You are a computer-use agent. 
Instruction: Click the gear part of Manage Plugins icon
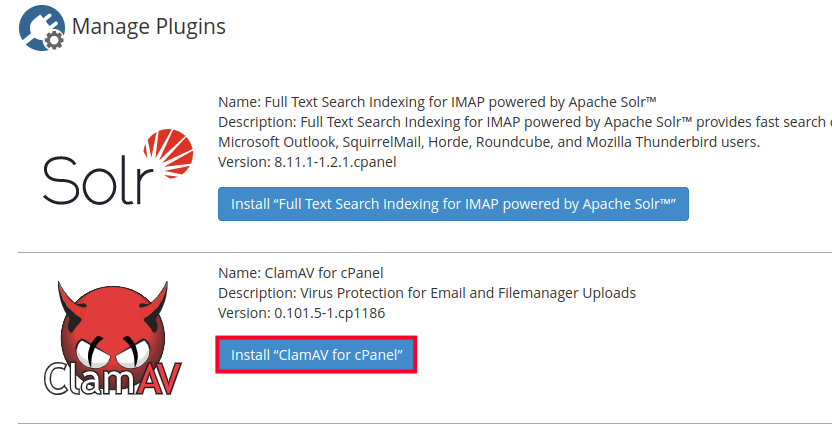click(55, 40)
